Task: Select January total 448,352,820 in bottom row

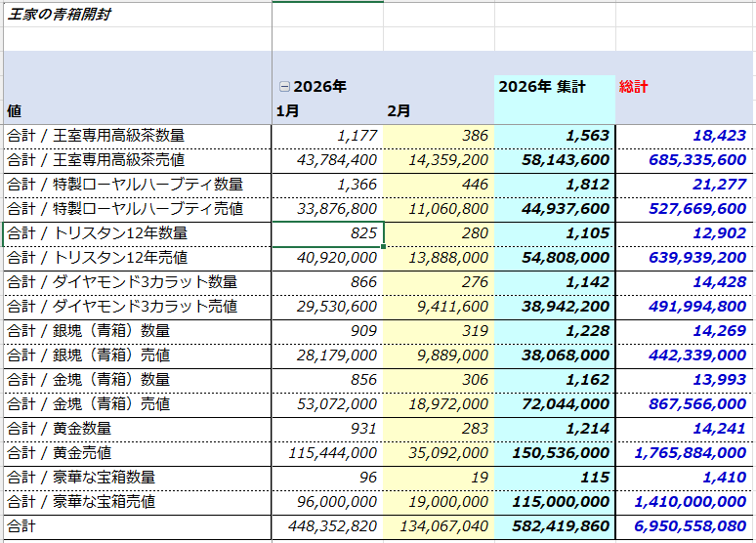Action: [332, 526]
